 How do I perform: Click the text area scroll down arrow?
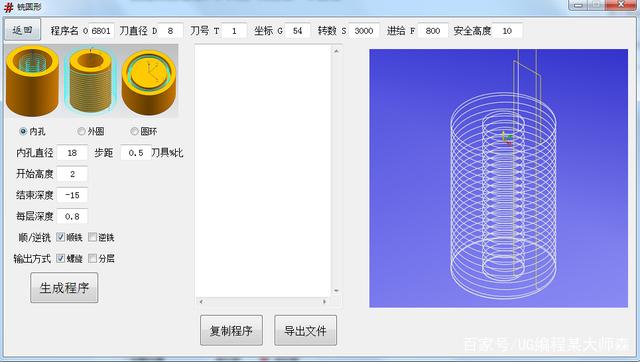pyautogui.click(x=336, y=291)
